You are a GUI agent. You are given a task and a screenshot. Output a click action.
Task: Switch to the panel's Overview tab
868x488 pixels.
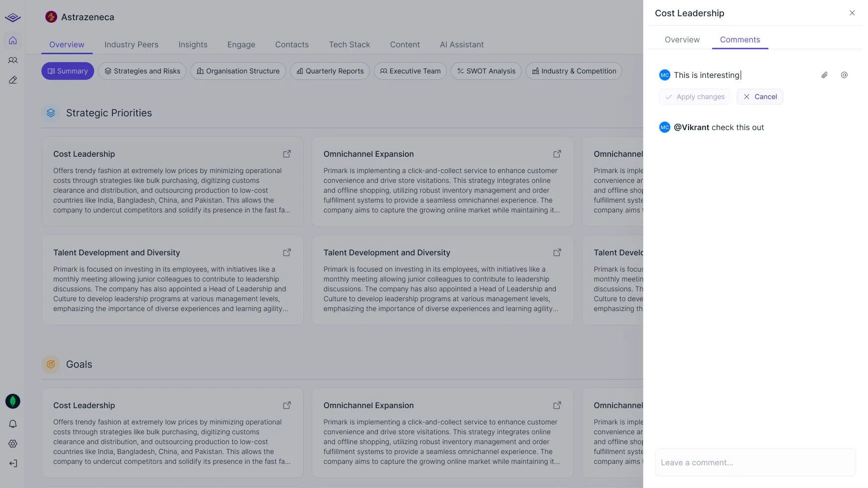pyautogui.click(x=682, y=39)
